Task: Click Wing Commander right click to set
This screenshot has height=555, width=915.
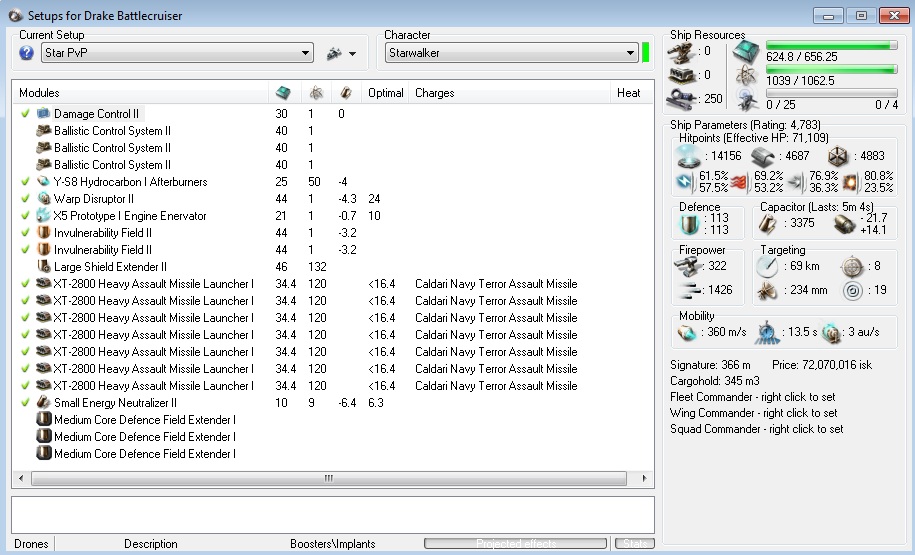Action: coord(753,413)
